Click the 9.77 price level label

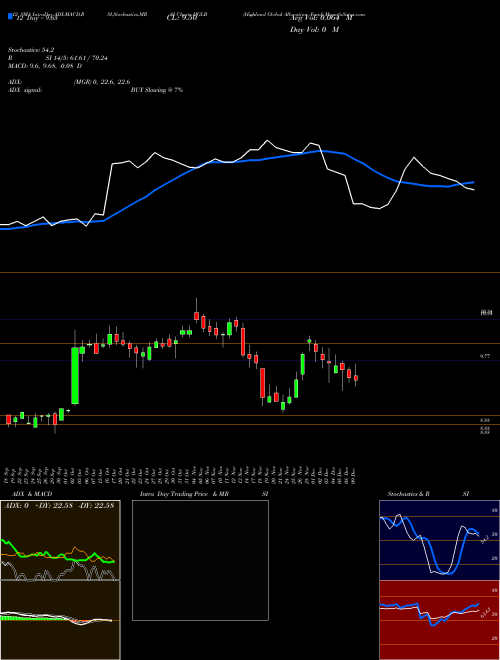[x=485, y=356]
